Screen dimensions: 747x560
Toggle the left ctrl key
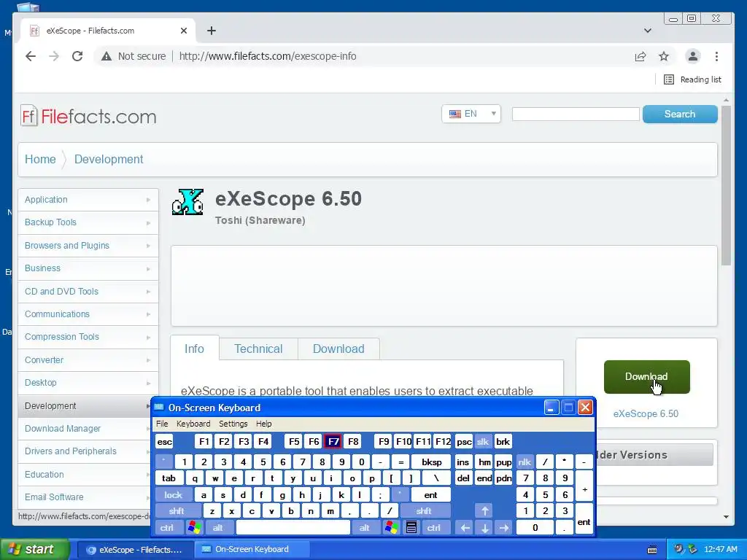(167, 528)
